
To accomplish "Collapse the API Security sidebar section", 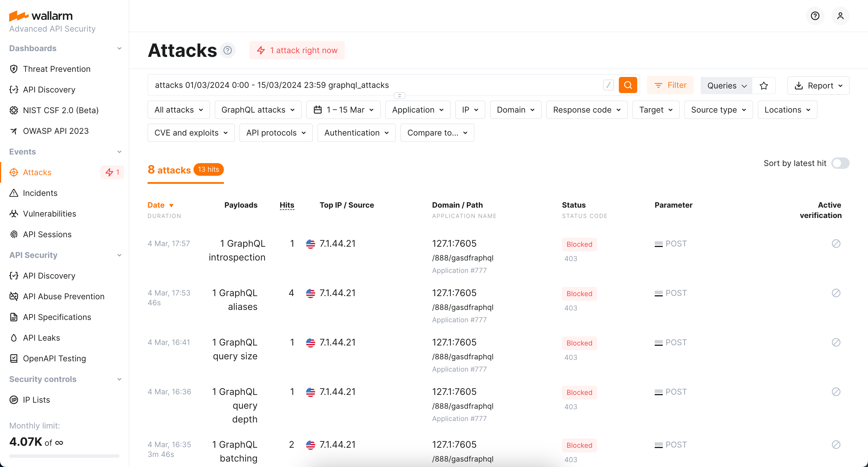I will [x=120, y=255].
